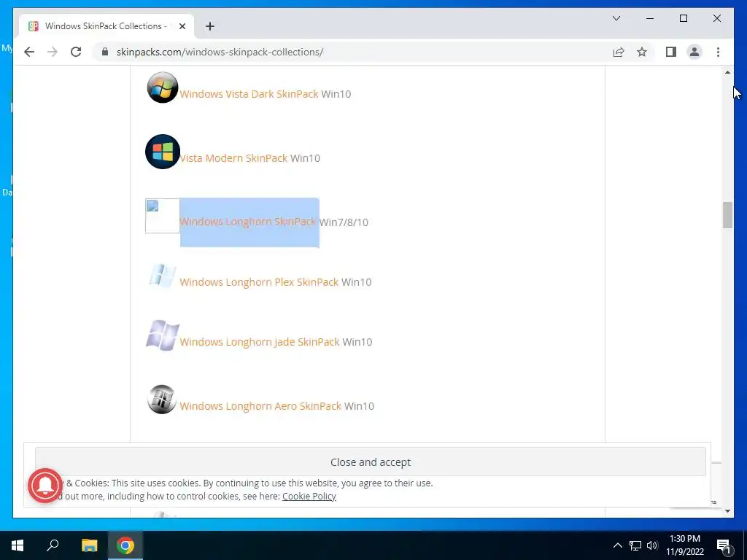Viewport: 747px width, 560px height.
Task: Share this page icon in address bar
Action: pyautogui.click(x=619, y=52)
